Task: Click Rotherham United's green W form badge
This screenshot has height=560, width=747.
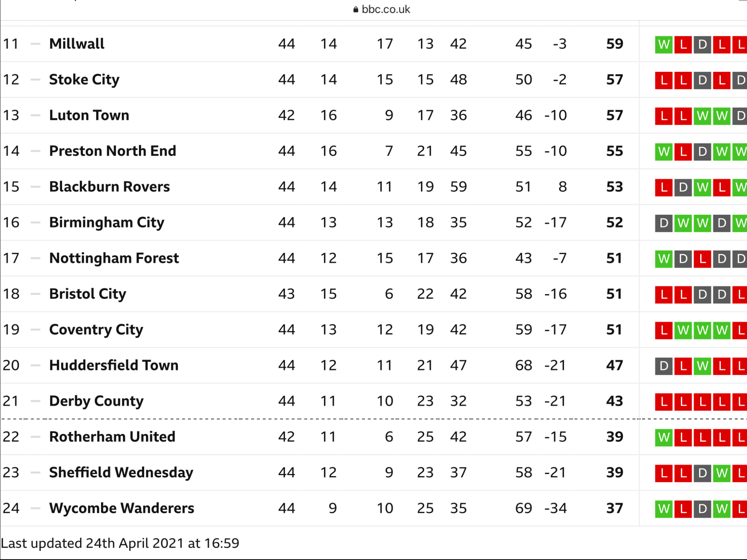Action: 663,438
